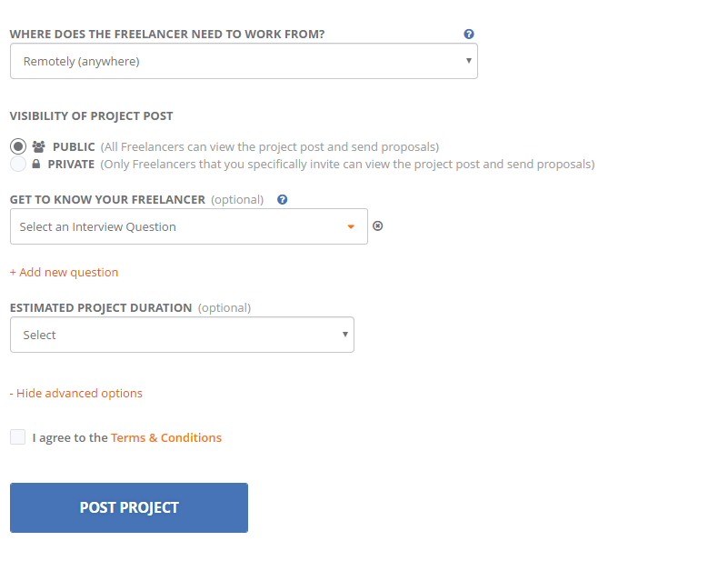The image size is (728, 561).
Task: Open the Terms & Conditions link
Action: coord(166,437)
